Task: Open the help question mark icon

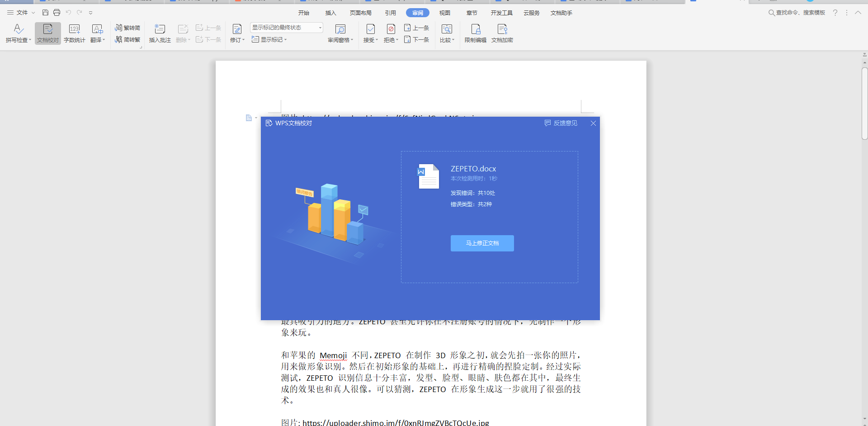Action: coord(835,13)
